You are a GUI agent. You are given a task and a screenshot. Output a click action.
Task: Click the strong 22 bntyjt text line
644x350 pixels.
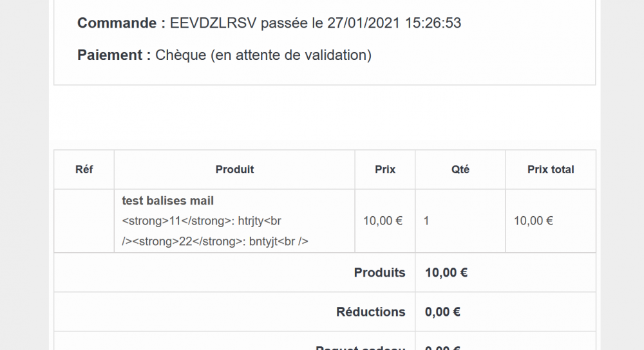coord(215,241)
